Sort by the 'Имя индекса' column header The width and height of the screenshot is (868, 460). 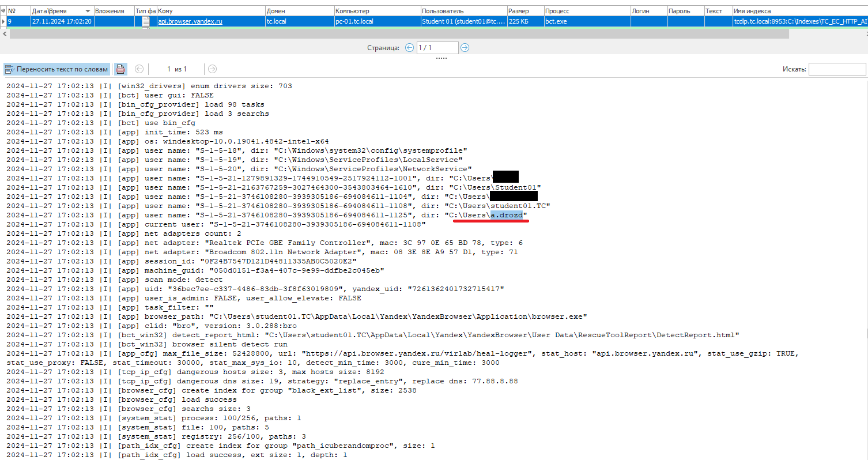pyautogui.click(x=799, y=11)
